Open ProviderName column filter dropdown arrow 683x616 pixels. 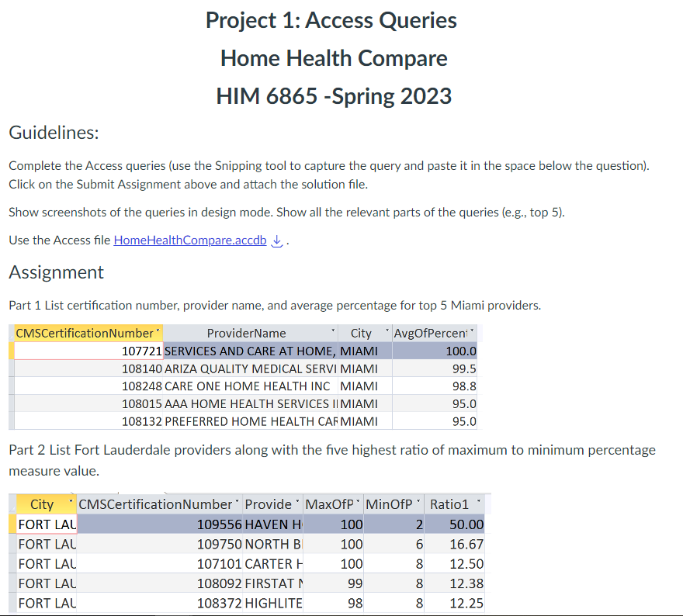tap(333, 332)
